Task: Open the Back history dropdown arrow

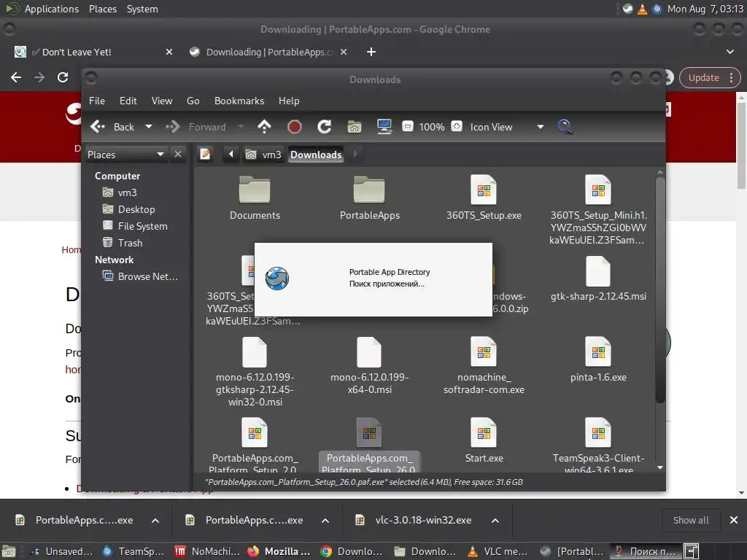Action: (149, 127)
